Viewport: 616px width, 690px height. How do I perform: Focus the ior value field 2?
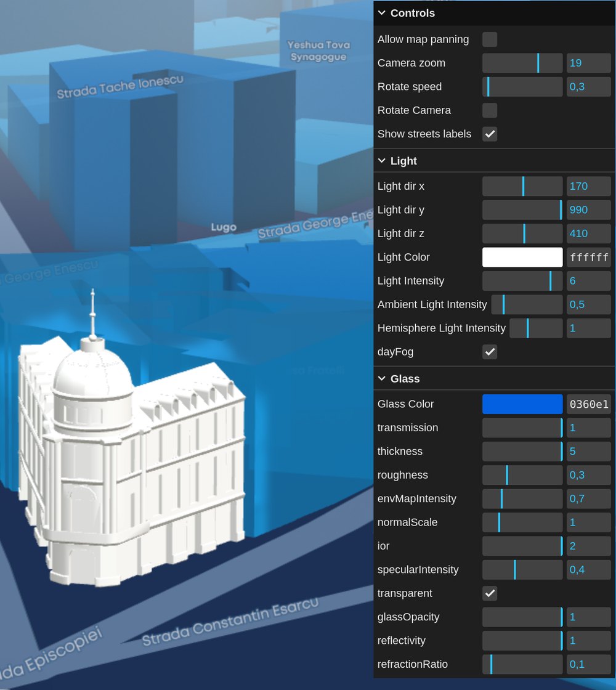coord(589,546)
